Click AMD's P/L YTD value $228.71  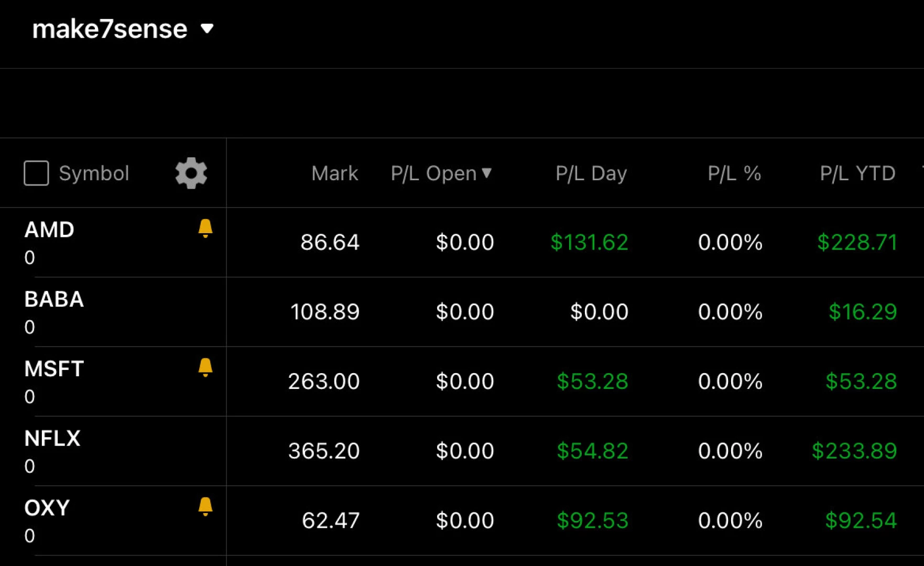click(857, 242)
